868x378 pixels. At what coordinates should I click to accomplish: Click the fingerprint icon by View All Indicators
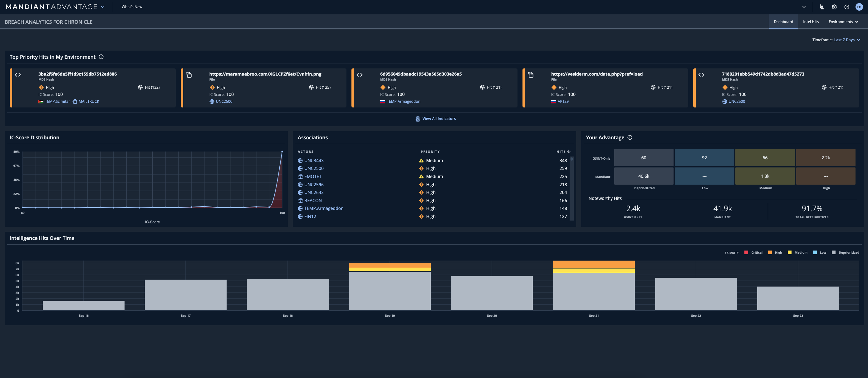[x=418, y=119]
